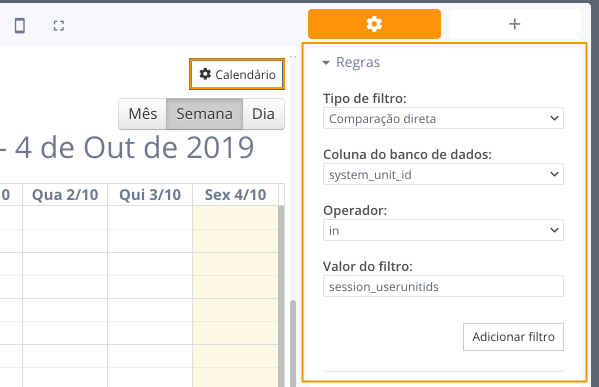The width and height of the screenshot is (599, 387).
Task: Collapse the Regras section
Action: [326, 63]
